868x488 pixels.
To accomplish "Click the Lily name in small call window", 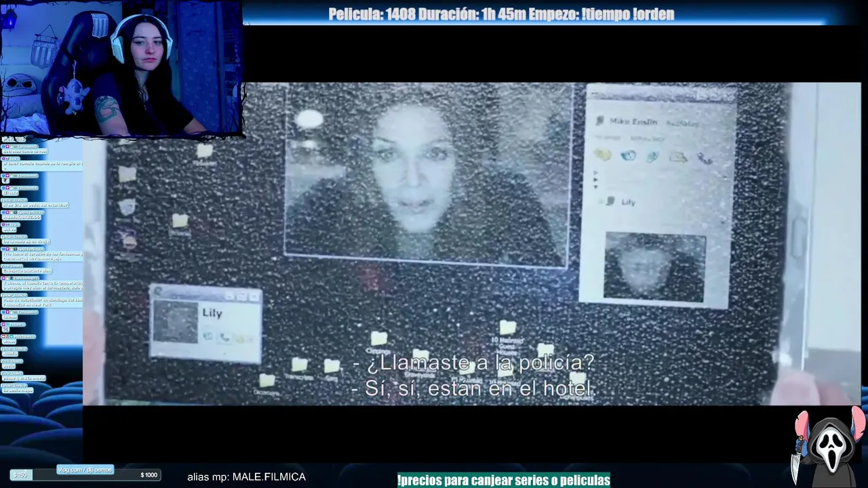I will [x=212, y=313].
